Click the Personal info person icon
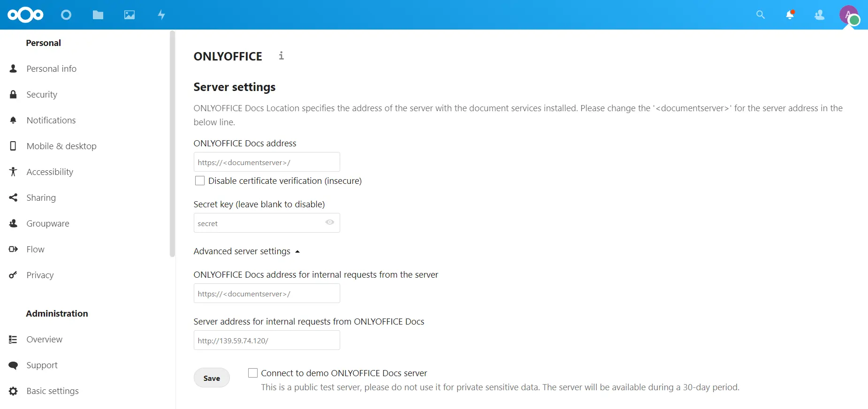 (x=13, y=68)
